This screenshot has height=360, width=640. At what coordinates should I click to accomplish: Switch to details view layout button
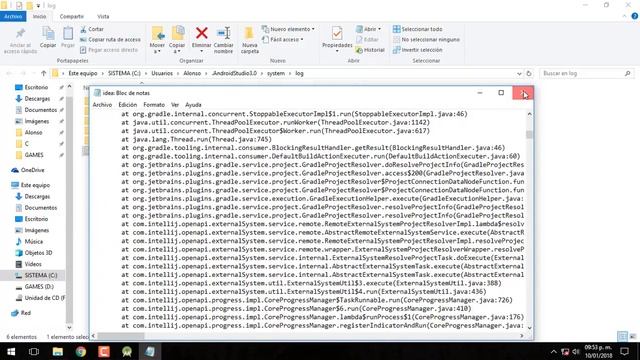point(622,337)
